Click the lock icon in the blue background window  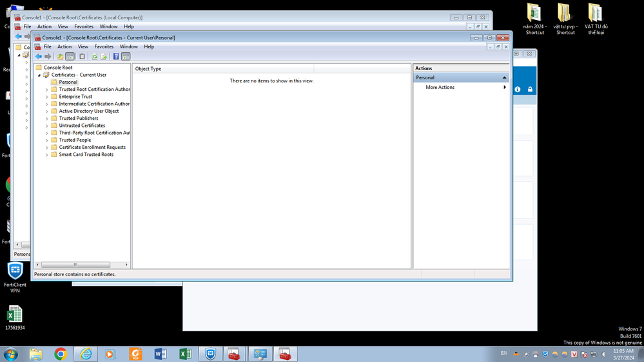click(x=531, y=90)
